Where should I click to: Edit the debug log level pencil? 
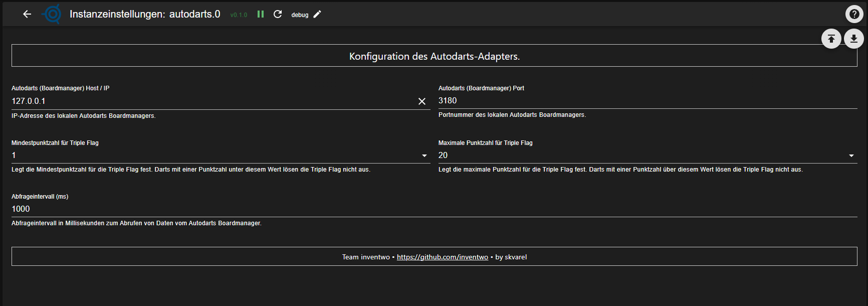click(317, 14)
